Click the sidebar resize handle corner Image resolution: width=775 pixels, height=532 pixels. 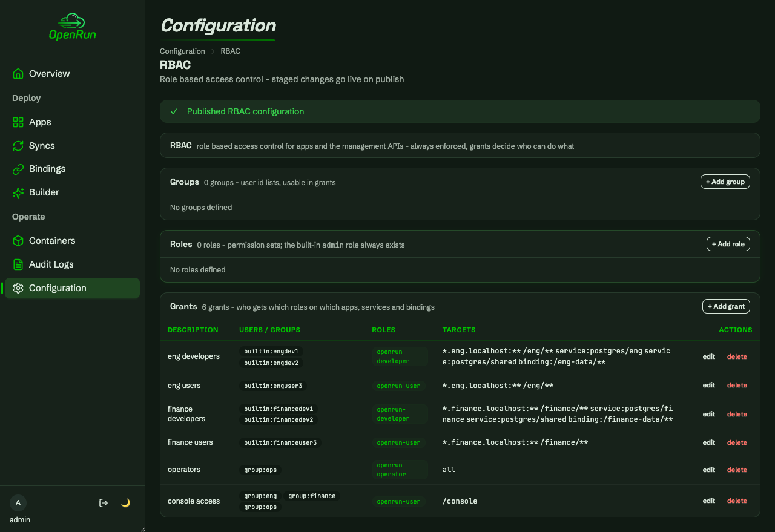[143, 529]
